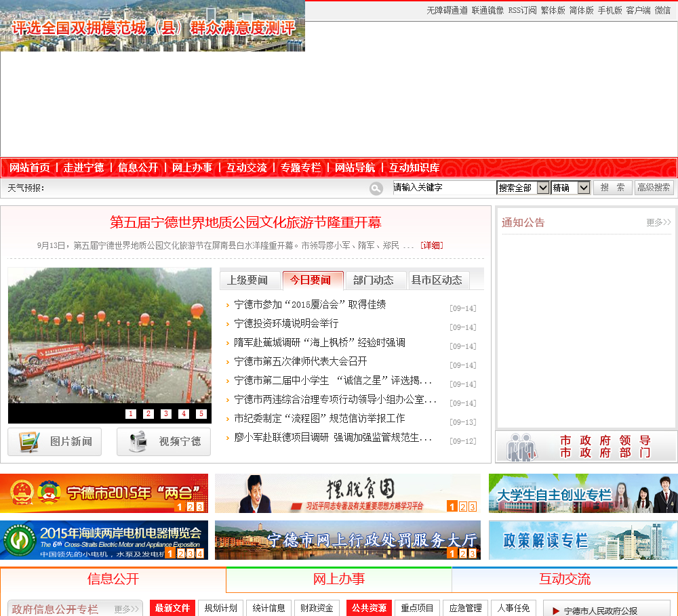Image resolution: width=678 pixels, height=616 pixels.
Task: Click 更多>> beside 政府信息公开专栏
Action: 127,609
